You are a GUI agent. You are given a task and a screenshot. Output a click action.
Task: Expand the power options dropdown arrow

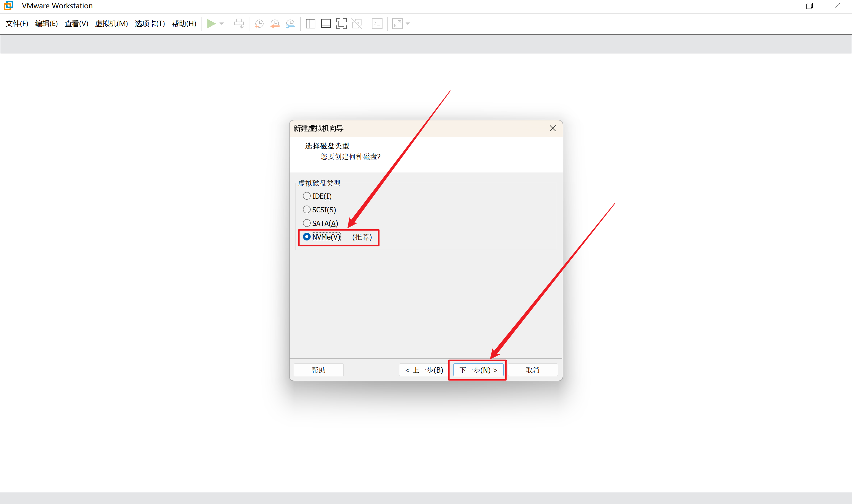(x=222, y=23)
